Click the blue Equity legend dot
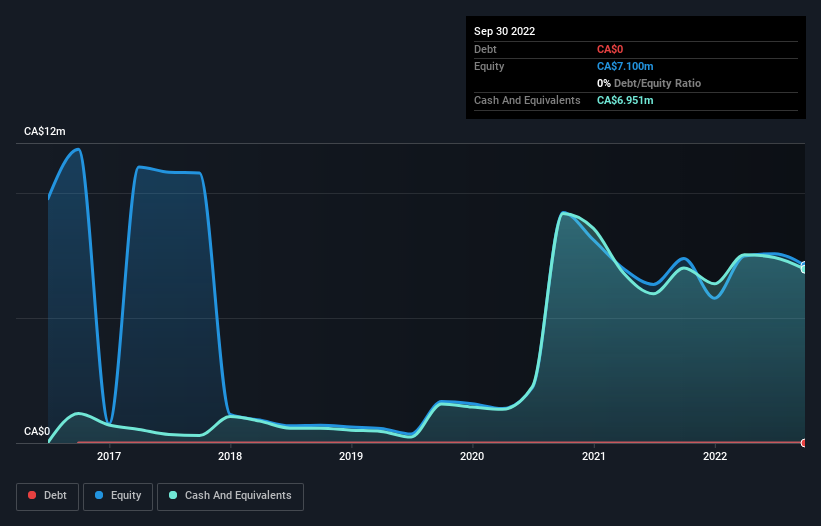821x526 pixels. 99,495
